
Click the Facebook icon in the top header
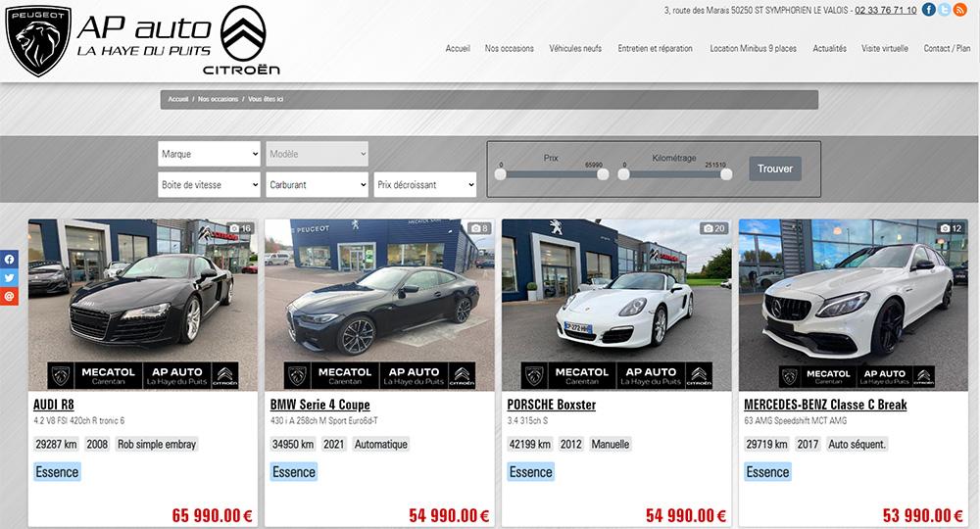tap(928, 10)
